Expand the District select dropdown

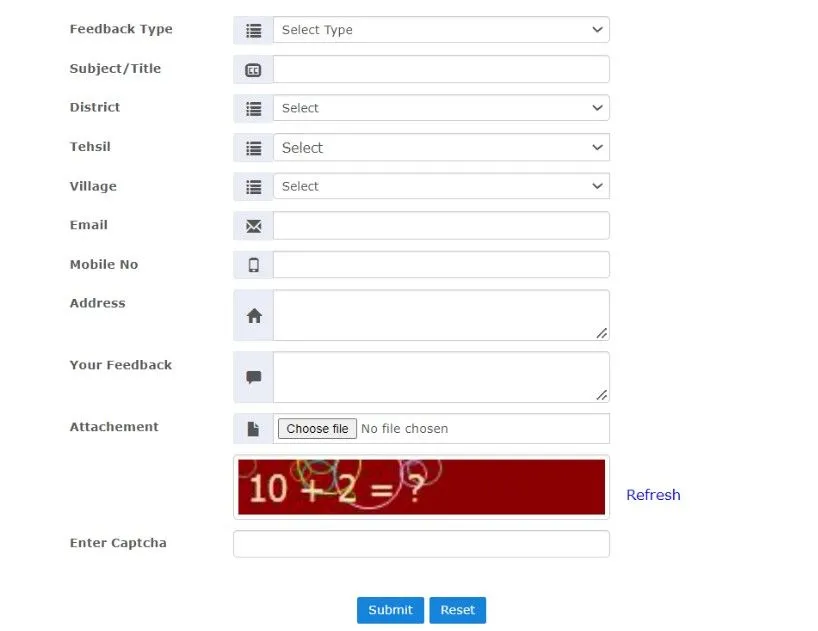[441, 108]
